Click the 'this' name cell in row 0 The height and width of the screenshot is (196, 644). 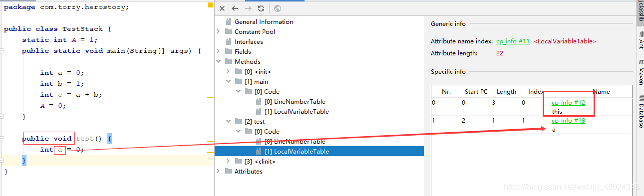click(x=557, y=111)
